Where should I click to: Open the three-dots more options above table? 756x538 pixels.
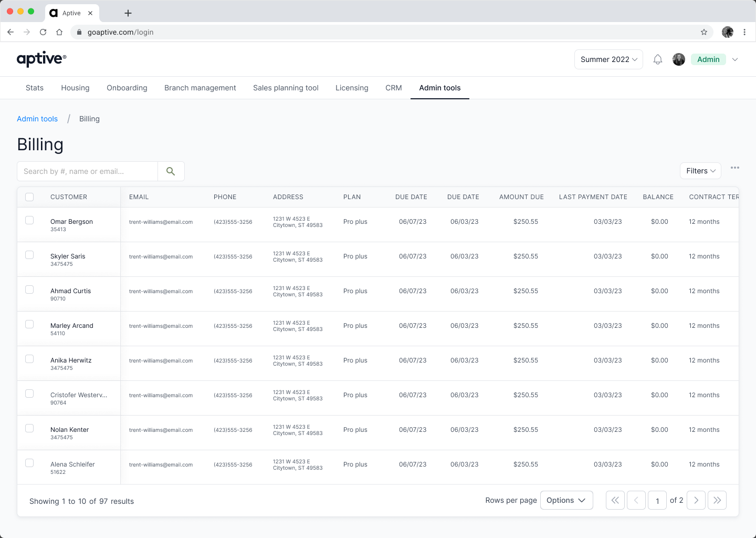pyautogui.click(x=735, y=168)
